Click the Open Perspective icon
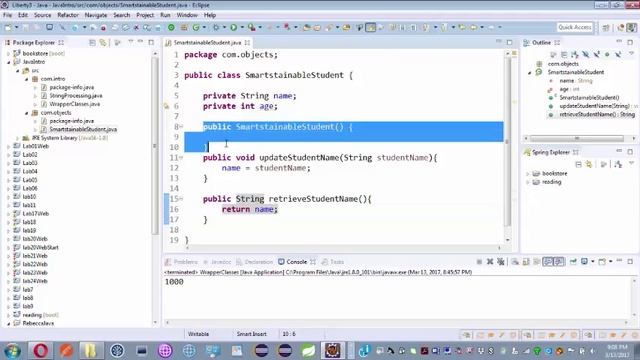Viewport: 640px width, 360px height. coord(606,27)
